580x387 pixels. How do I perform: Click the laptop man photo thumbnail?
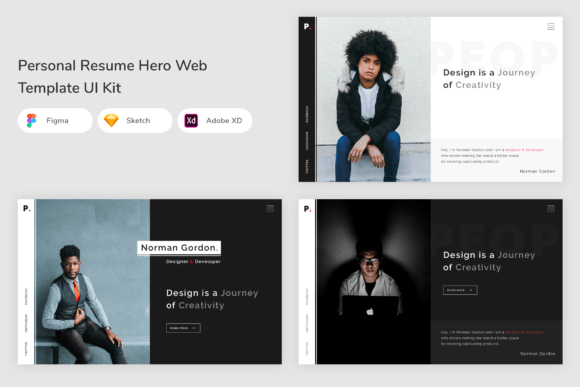(x=374, y=282)
